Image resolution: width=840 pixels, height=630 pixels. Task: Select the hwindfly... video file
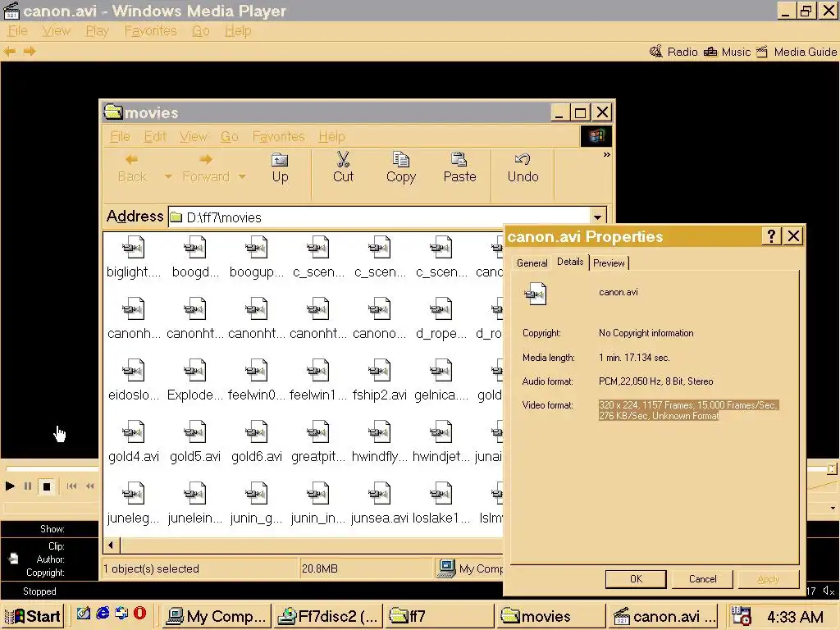(379, 442)
